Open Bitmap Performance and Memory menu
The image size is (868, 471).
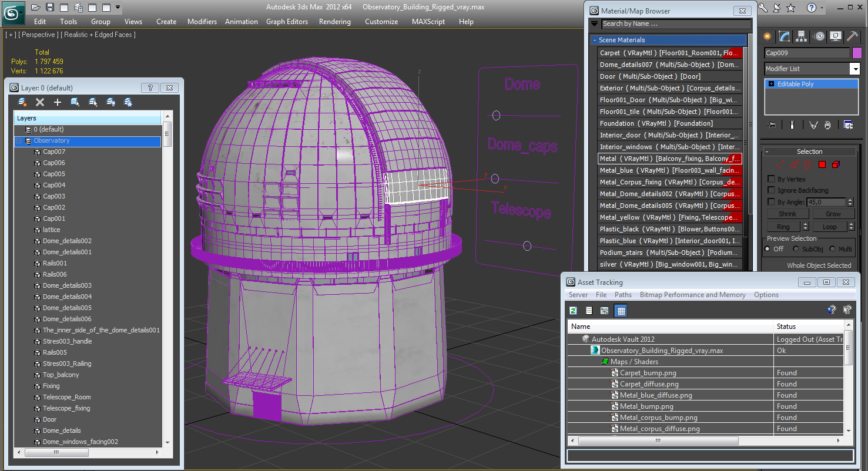[x=693, y=295]
